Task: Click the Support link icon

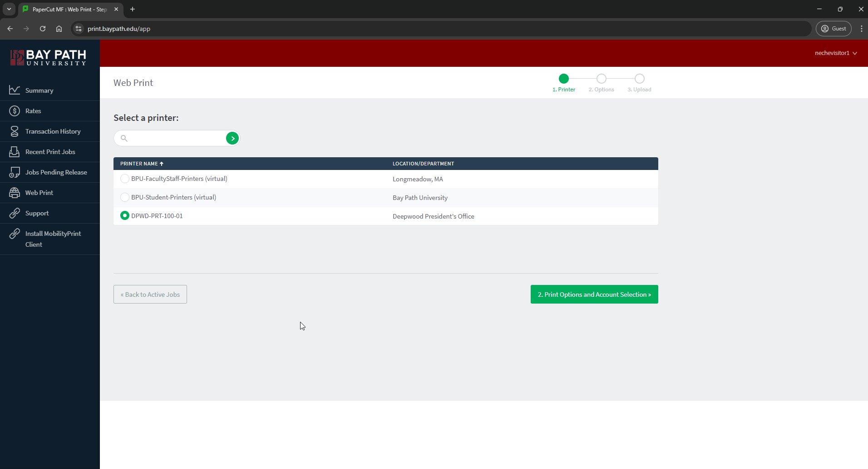Action: point(15,213)
